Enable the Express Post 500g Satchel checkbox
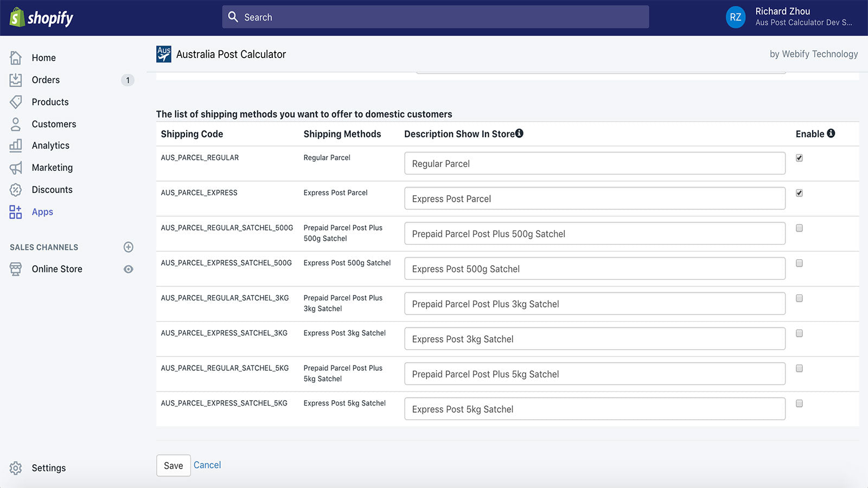 [799, 263]
